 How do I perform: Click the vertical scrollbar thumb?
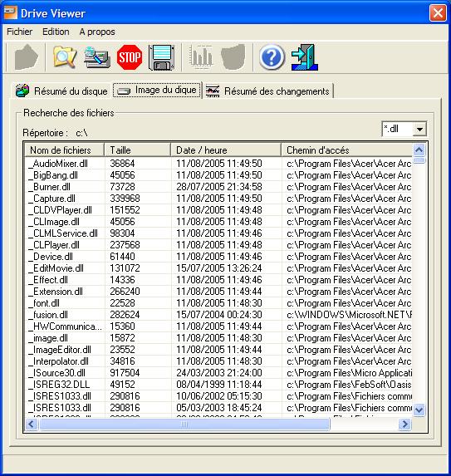point(419,160)
